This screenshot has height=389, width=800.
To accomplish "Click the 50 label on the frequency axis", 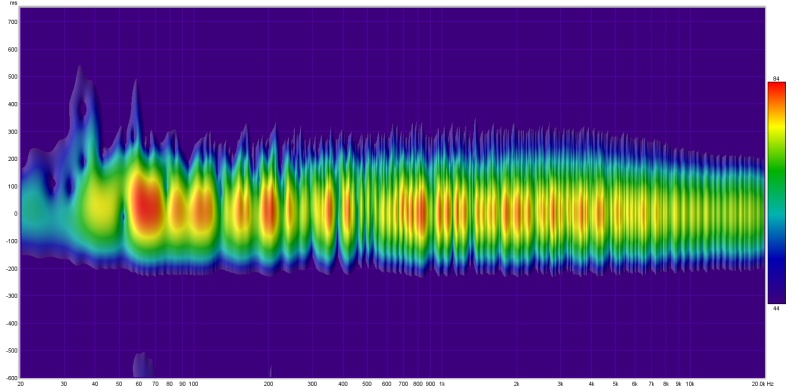I will coord(119,383).
